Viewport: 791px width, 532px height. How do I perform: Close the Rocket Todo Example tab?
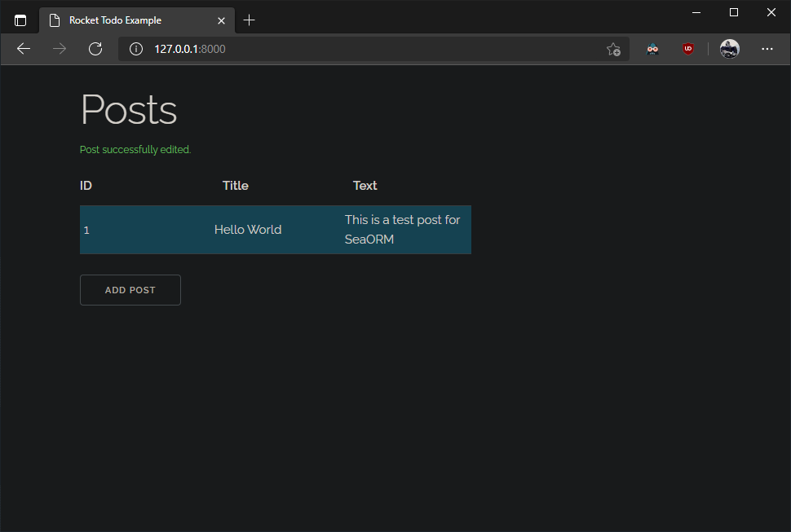(x=221, y=20)
